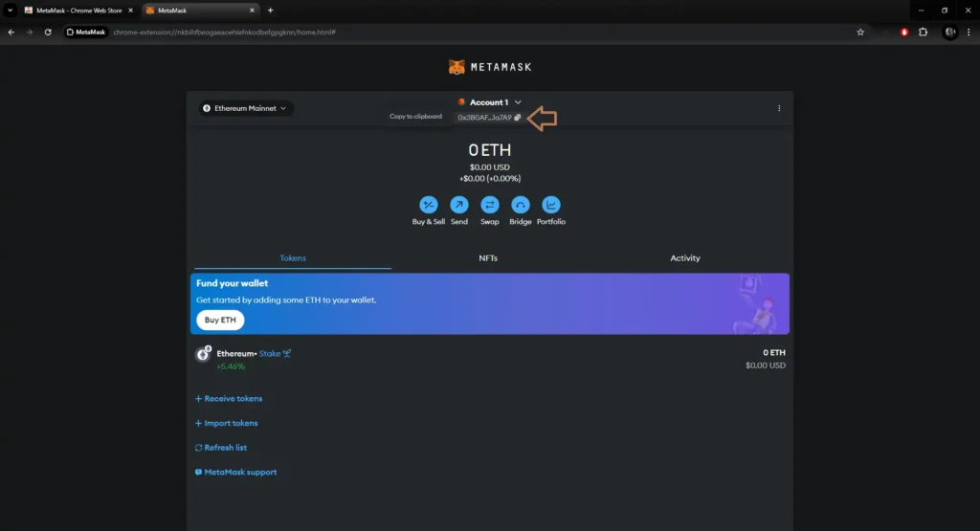Click the Ethereum token row name
The image size is (980, 531).
pos(235,354)
